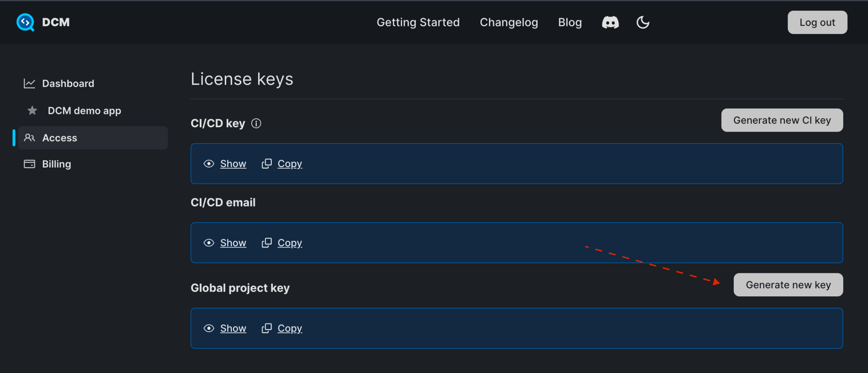The image size is (868, 373).
Task: Toggle dark mode with the moon icon
Action: [x=643, y=22]
